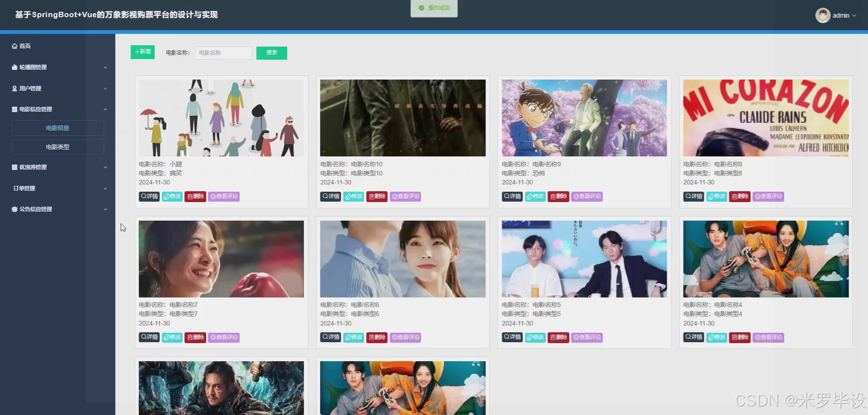Expand the 用户管理 menu chevron
This screenshot has height=415, width=868.
point(105,89)
